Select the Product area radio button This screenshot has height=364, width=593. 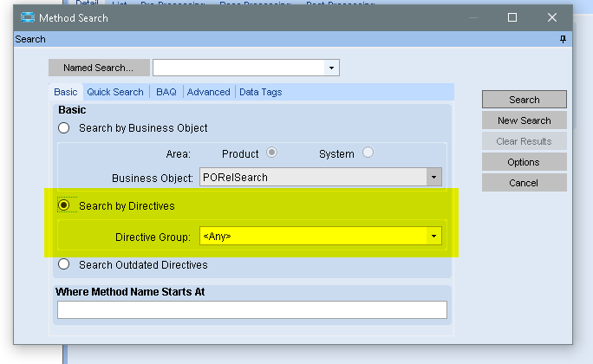pyautogui.click(x=271, y=153)
